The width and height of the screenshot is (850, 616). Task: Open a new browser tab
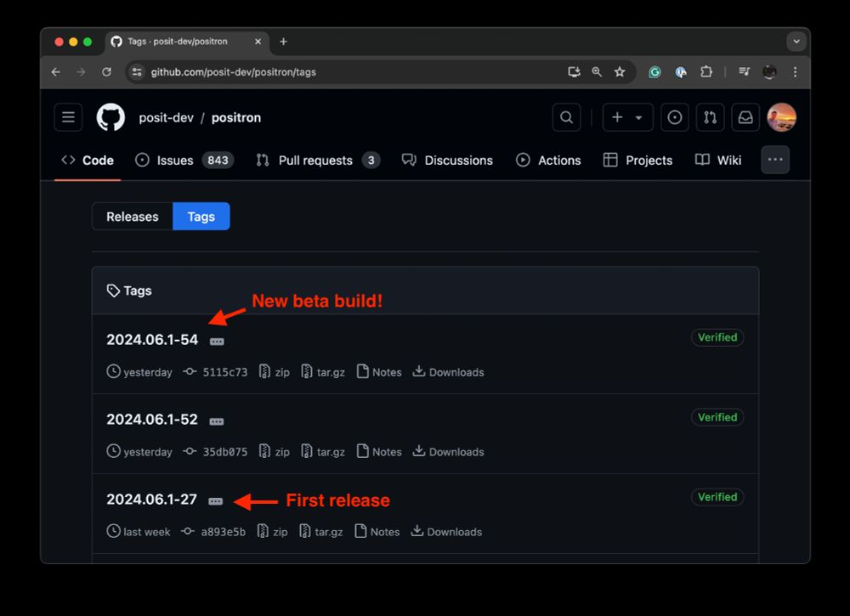(284, 42)
